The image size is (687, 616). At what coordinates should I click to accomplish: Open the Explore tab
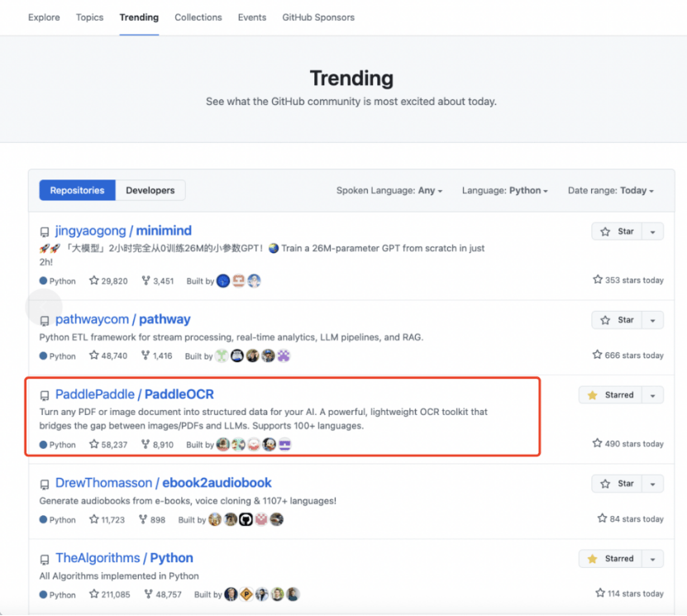click(x=44, y=17)
